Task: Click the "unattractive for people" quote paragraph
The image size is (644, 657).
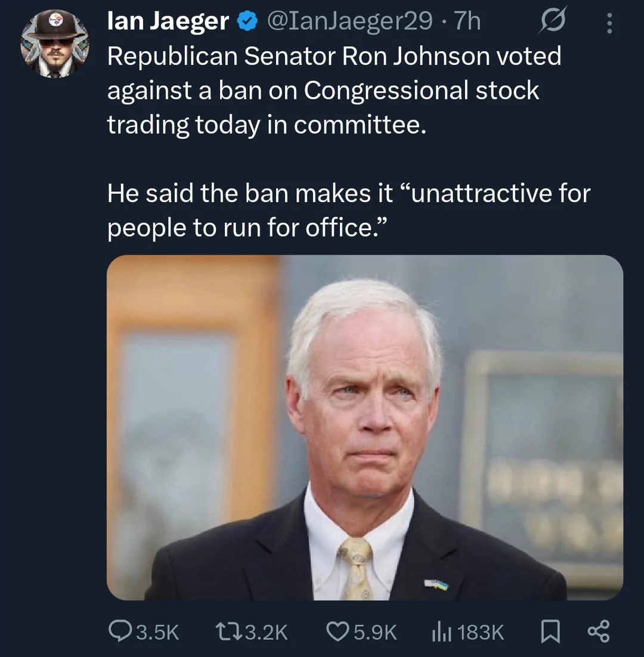Action: click(x=348, y=211)
